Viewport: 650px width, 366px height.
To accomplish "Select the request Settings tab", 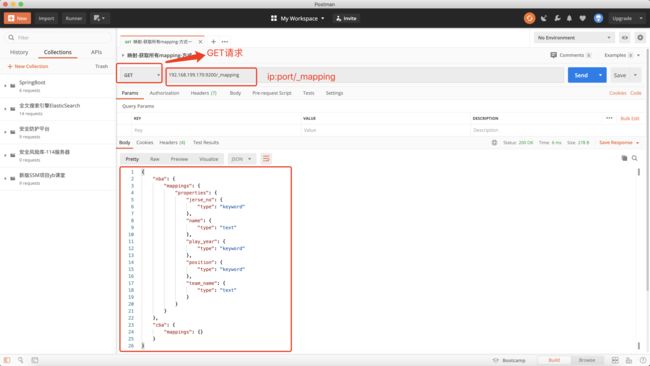I will click(334, 93).
